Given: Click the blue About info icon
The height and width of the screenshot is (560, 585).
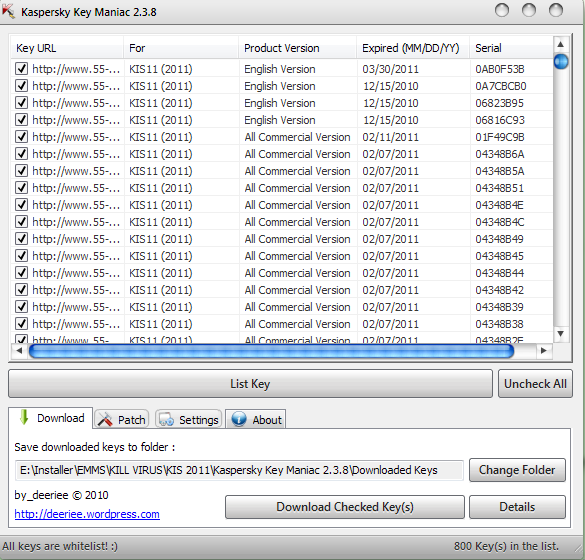Looking at the screenshot, I should 239,419.
